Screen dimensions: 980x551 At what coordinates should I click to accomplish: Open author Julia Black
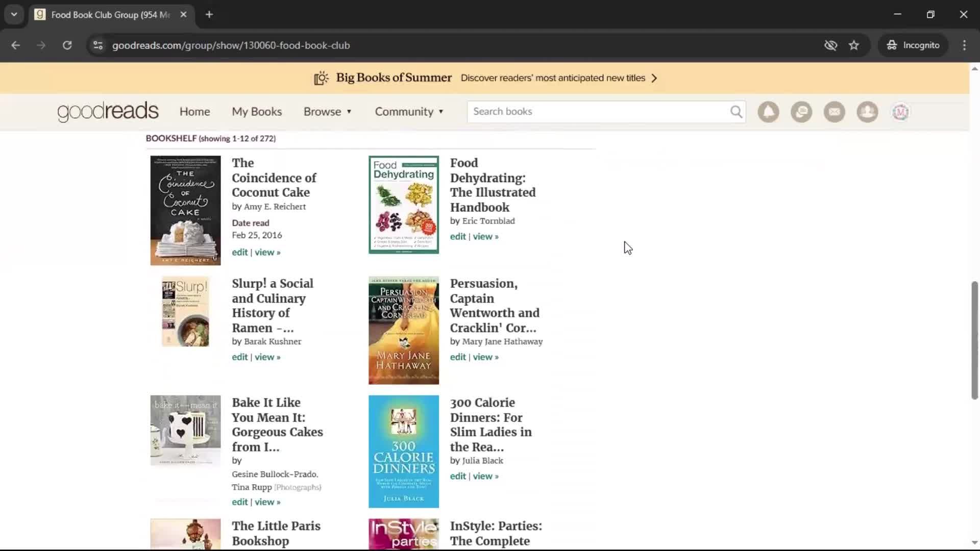(x=482, y=461)
